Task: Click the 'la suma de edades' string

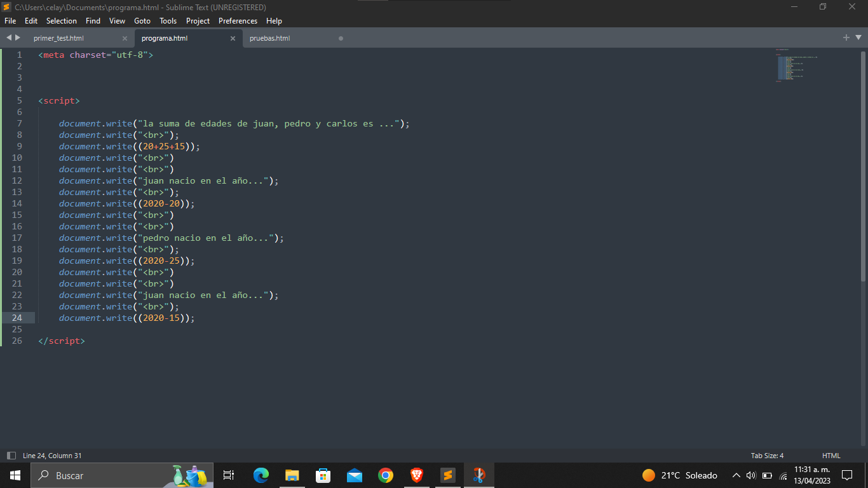Action: tap(269, 123)
